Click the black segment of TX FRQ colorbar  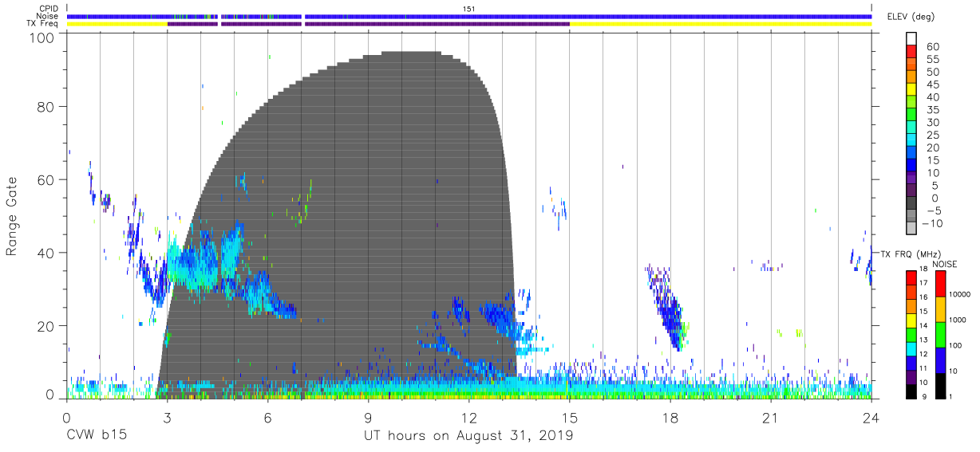tap(912, 390)
